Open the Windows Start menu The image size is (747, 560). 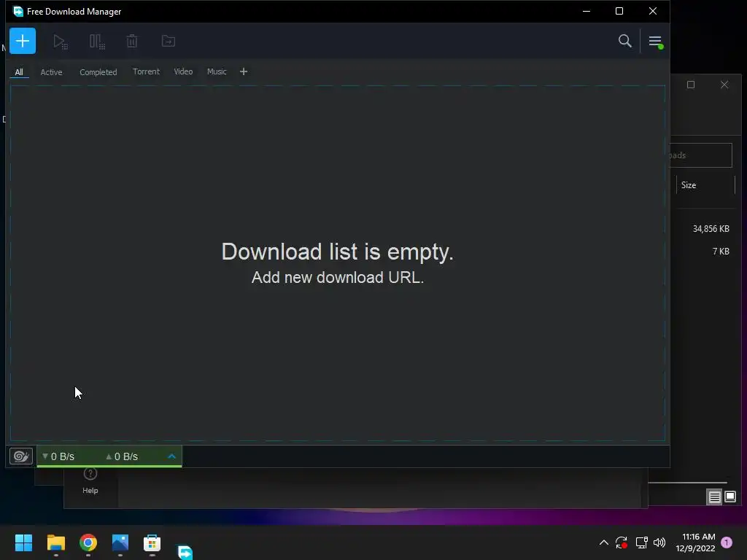(23, 542)
